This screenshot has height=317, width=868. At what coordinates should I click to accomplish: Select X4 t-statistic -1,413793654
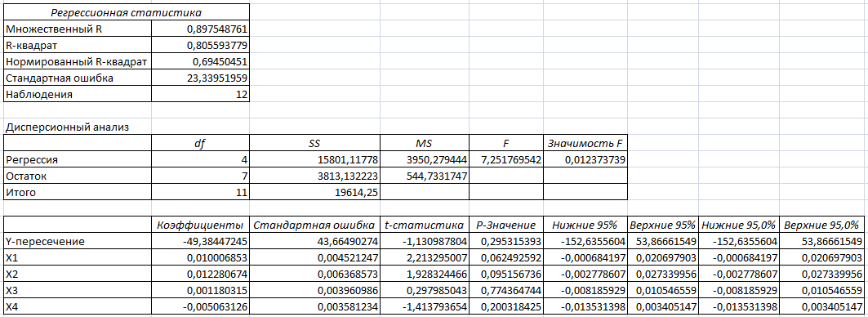coord(424,306)
